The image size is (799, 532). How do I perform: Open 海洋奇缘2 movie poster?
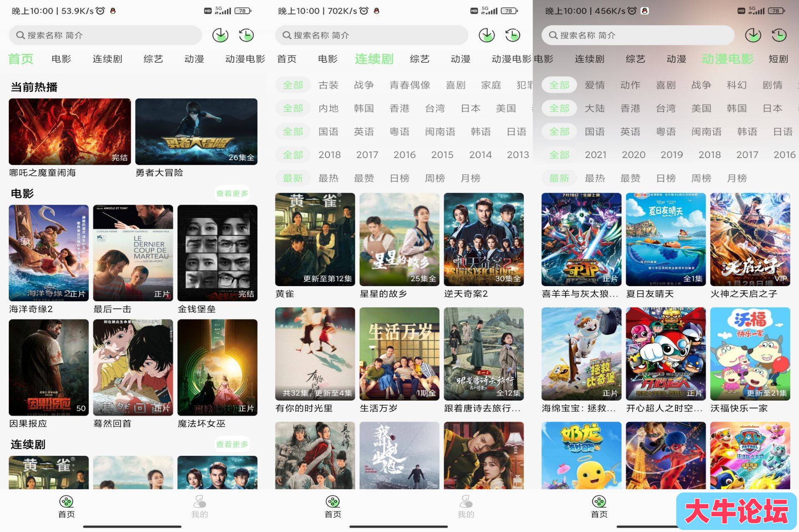(49, 253)
